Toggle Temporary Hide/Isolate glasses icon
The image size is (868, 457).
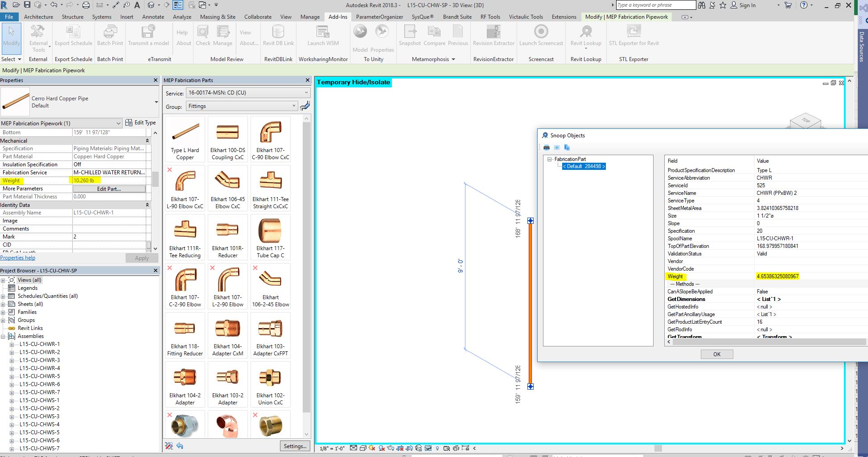click(x=428, y=449)
